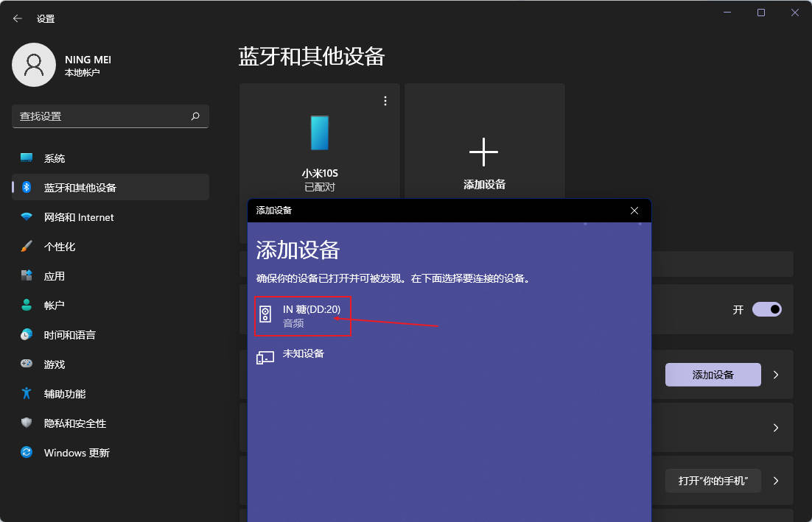The image size is (812, 522).
Task: Expand the chevron beside 添加设备 row
Action: (775, 374)
